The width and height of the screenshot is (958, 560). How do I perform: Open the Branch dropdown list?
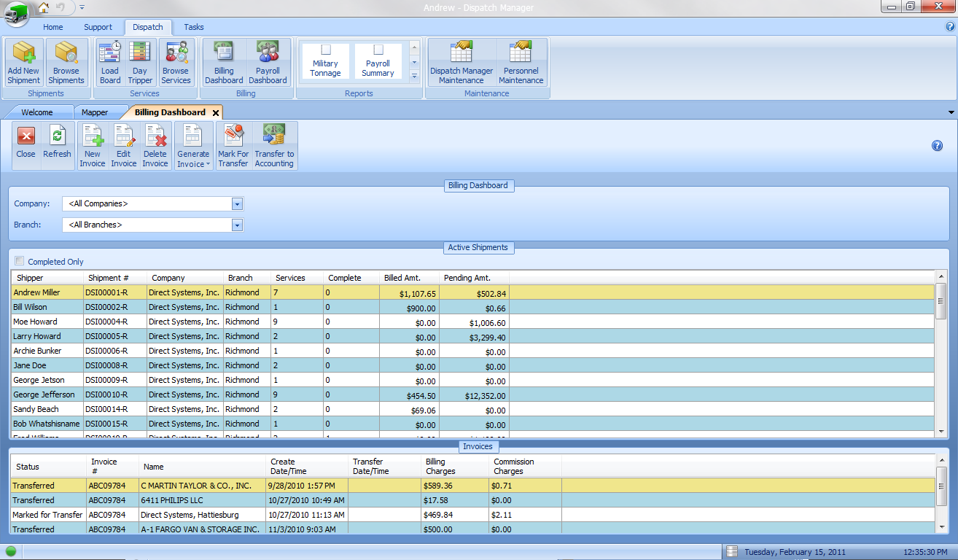click(237, 225)
